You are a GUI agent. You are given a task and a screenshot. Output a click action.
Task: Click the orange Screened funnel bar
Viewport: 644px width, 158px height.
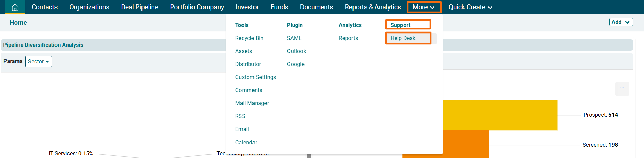[465, 144]
